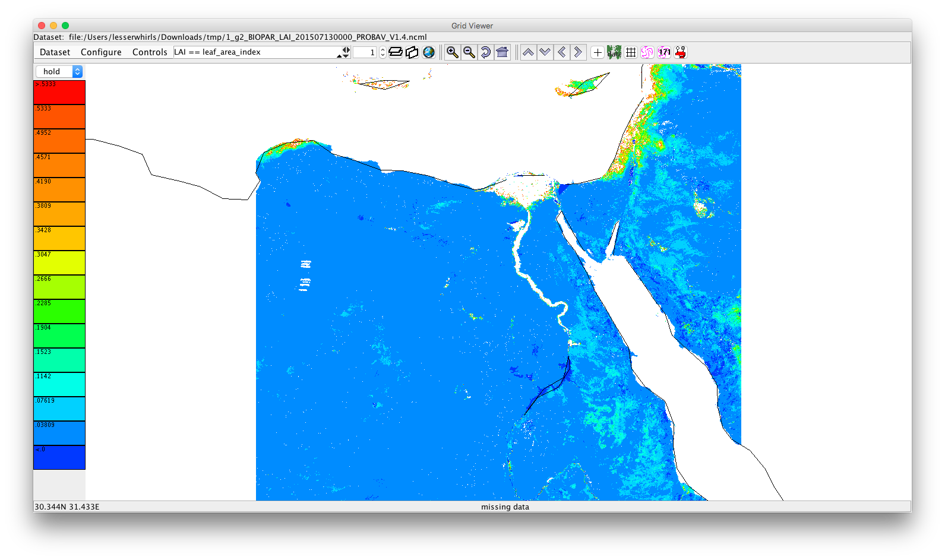Click the home reset map view icon
This screenshot has width=945, height=560.
pyautogui.click(x=502, y=52)
